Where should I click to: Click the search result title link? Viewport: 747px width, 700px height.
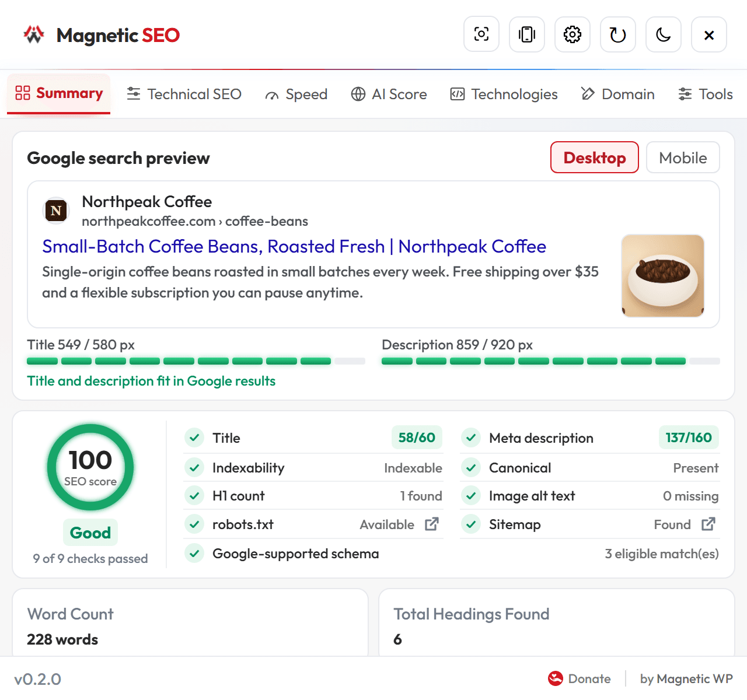[294, 246]
